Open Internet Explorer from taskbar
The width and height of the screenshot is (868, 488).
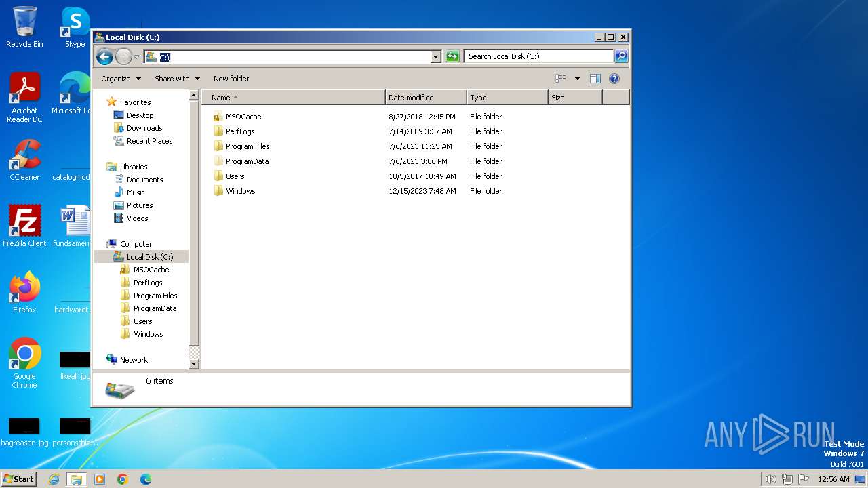pyautogui.click(x=54, y=479)
